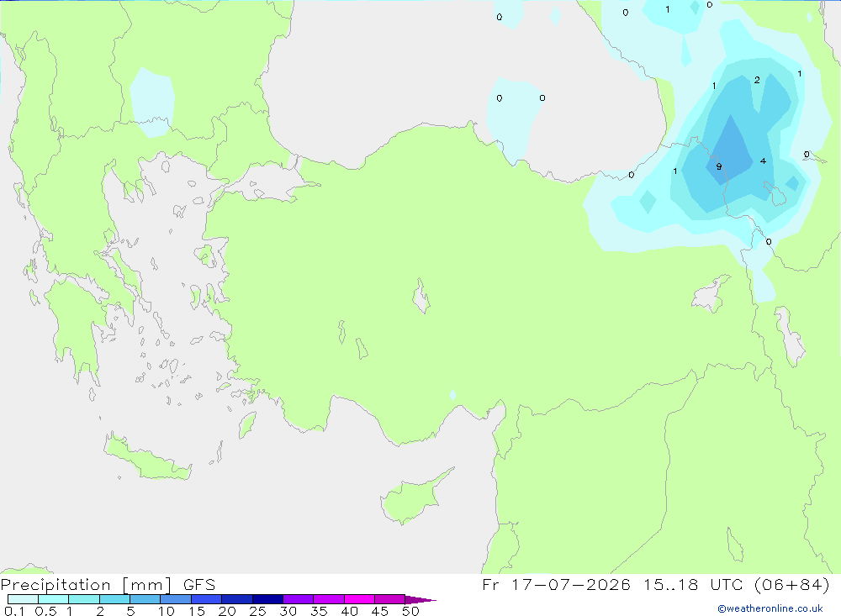841x616 pixels.
Task: Click the legend label '30'
Action: tap(288, 611)
